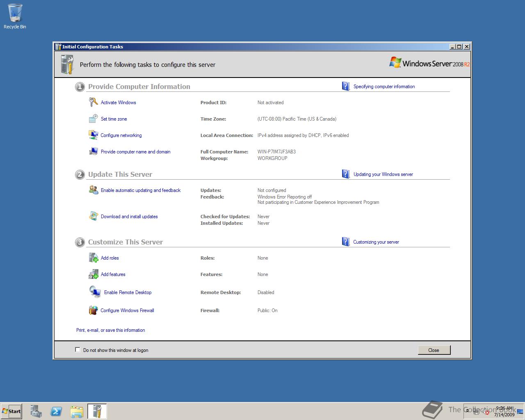Viewport: 525px width, 420px height.
Task: Click the Configure Windows Firewall icon
Action: (x=94, y=310)
